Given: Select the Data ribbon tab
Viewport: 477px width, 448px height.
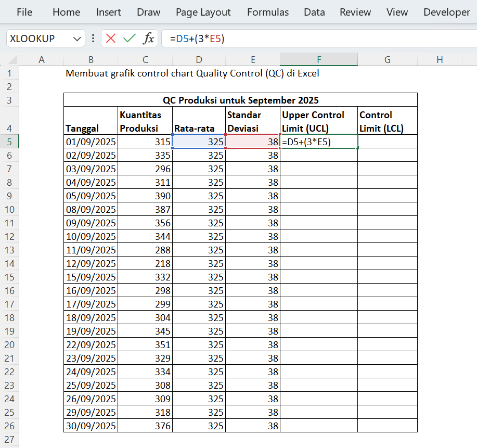Looking at the screenshot, I should pos(314,12).
